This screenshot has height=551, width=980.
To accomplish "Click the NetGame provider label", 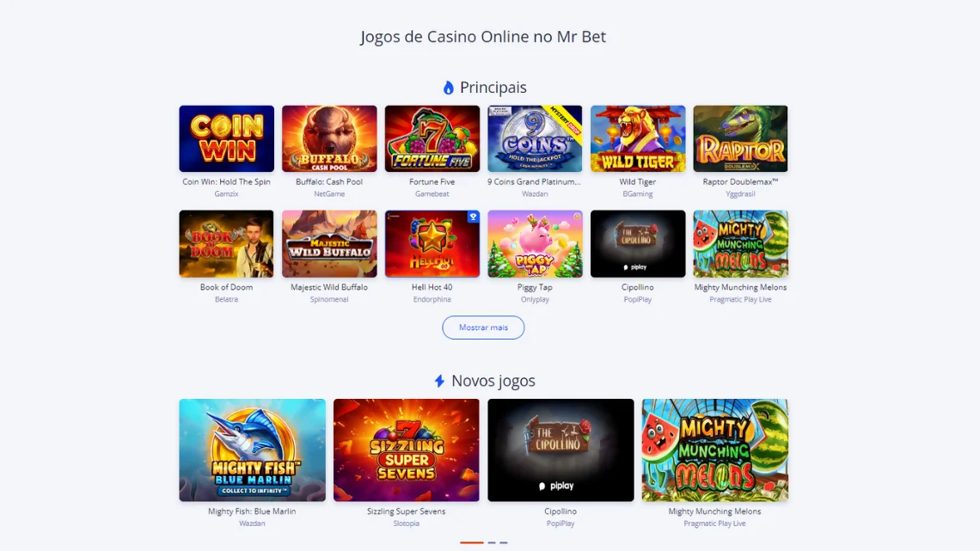I will (x=329, y=193).
